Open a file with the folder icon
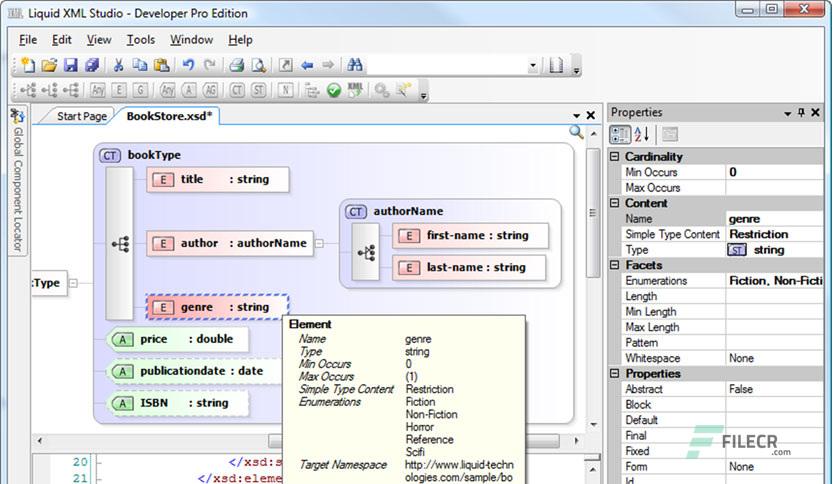836x484 pixels. [x=49, y=65]
